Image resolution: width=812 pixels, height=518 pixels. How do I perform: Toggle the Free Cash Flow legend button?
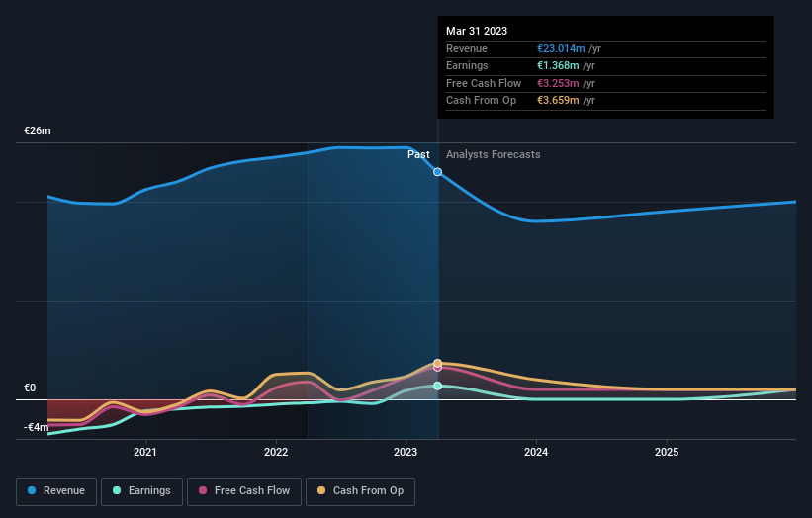click(x=244, y=491)
